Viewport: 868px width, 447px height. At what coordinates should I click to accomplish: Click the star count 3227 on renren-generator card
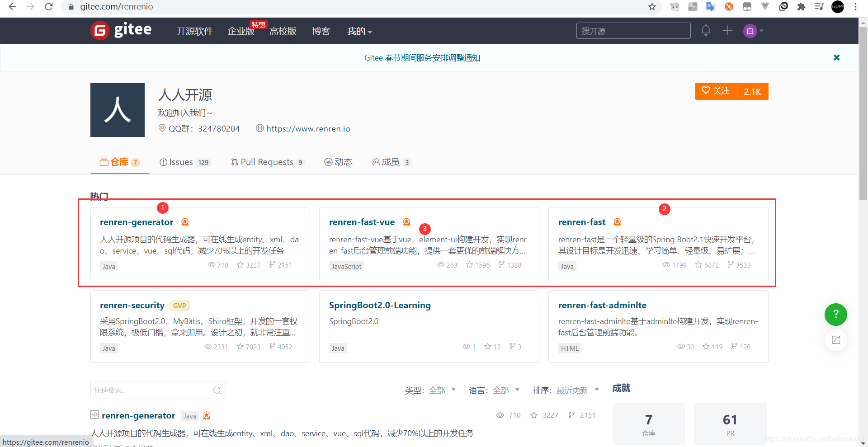pos(249,265)
